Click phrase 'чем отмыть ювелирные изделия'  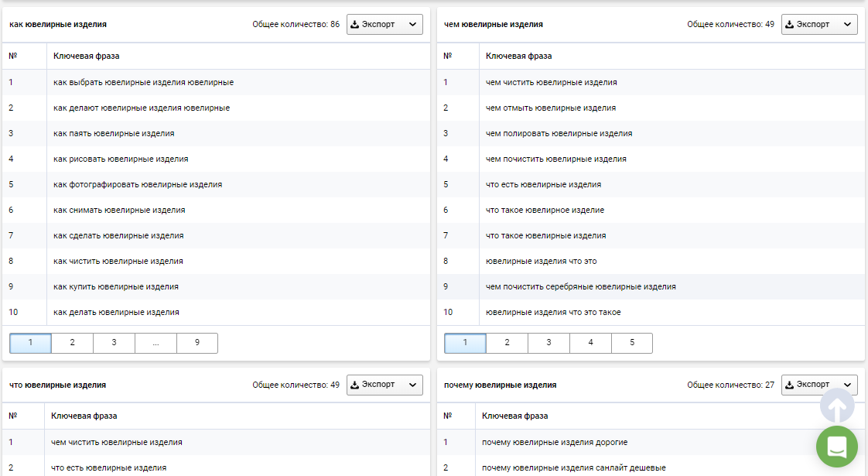tap(551, 108)
